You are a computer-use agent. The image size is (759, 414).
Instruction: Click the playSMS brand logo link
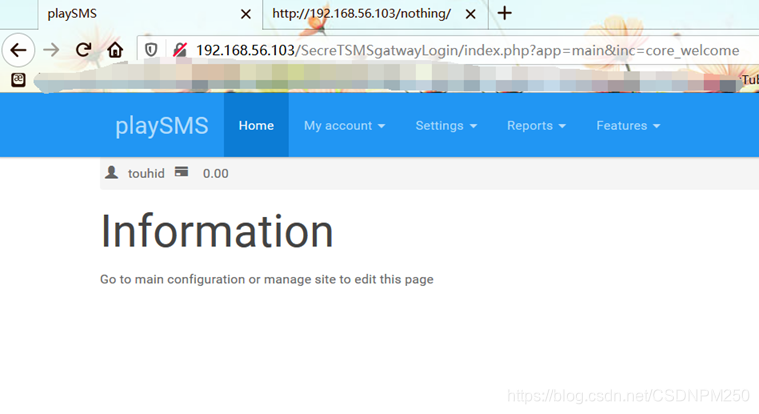coord(162,125)
